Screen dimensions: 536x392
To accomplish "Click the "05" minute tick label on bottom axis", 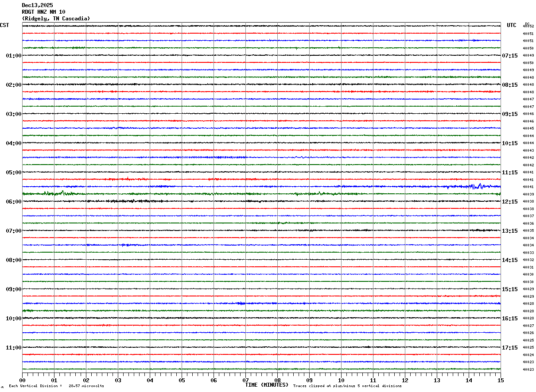I will [182, 380].
